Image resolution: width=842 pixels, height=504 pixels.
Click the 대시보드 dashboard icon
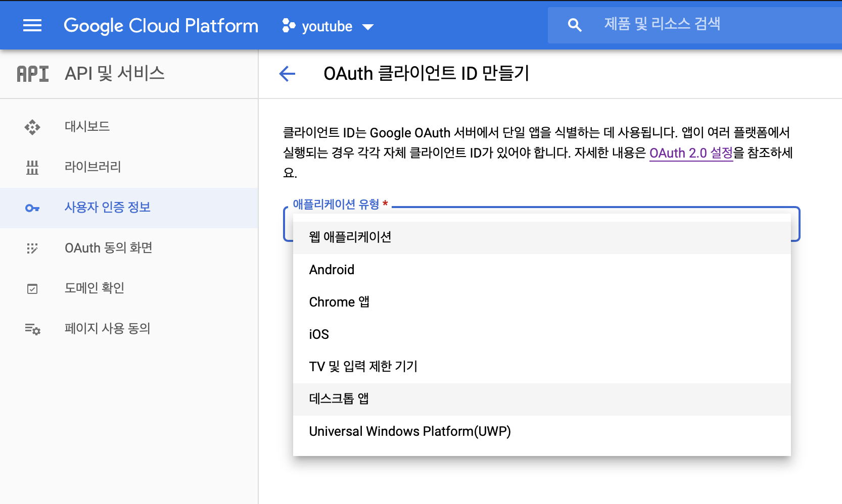pos(32,127)
